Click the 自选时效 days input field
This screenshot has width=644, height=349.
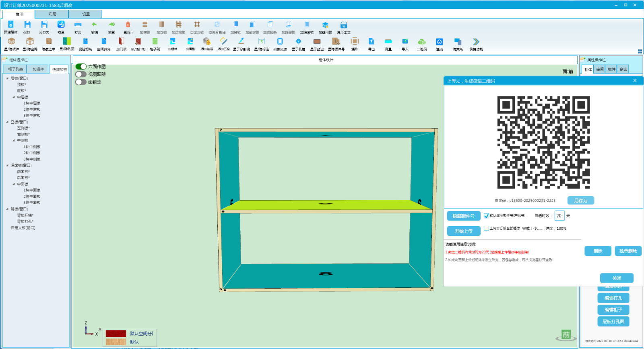pyautogui.click(x=559, y=216)
